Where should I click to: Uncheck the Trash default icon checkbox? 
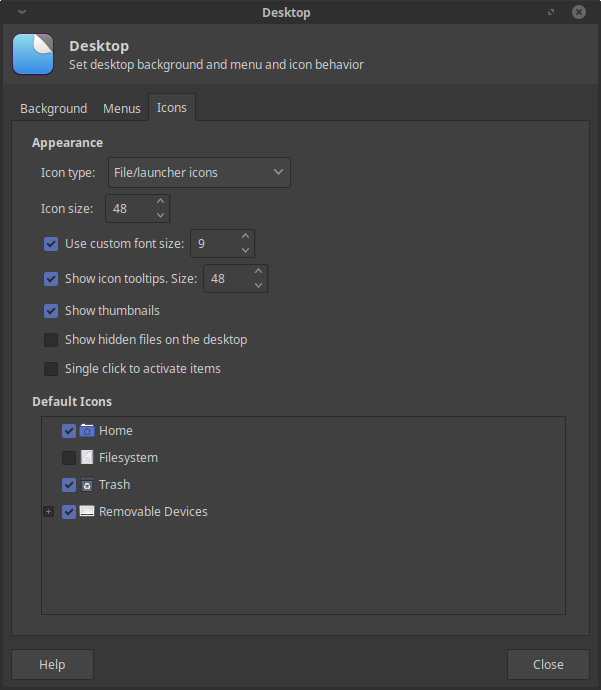click(x=69, y=484)
